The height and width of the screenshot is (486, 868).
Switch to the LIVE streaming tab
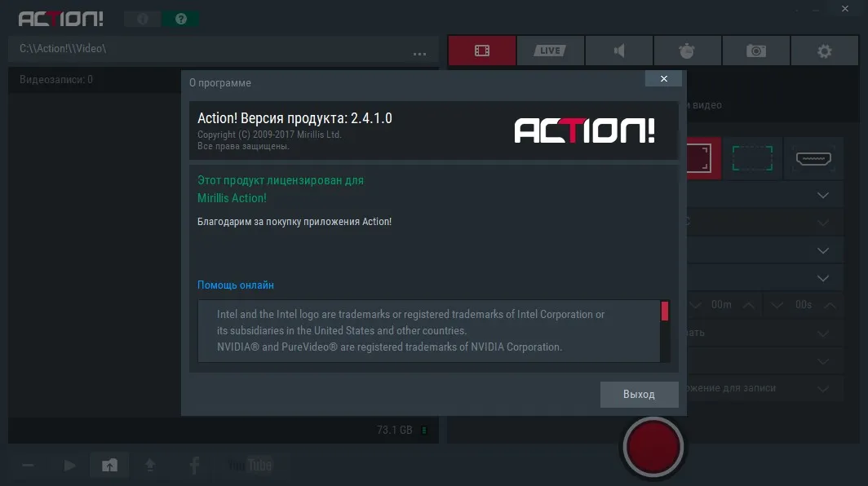550,51
